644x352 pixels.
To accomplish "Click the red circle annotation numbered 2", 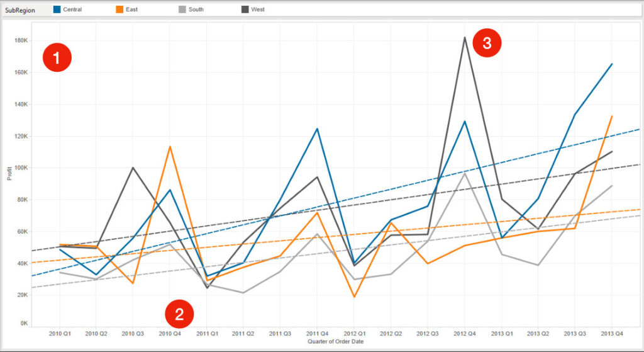I will click(x=179, y=313).
